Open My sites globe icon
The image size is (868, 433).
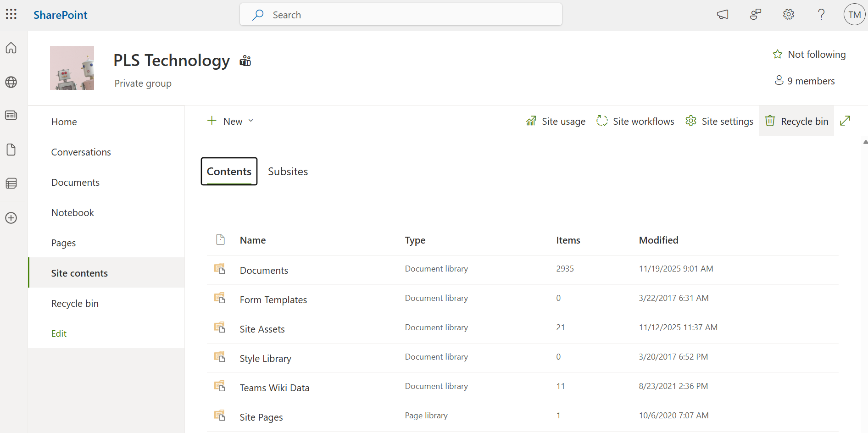[11, 82]
